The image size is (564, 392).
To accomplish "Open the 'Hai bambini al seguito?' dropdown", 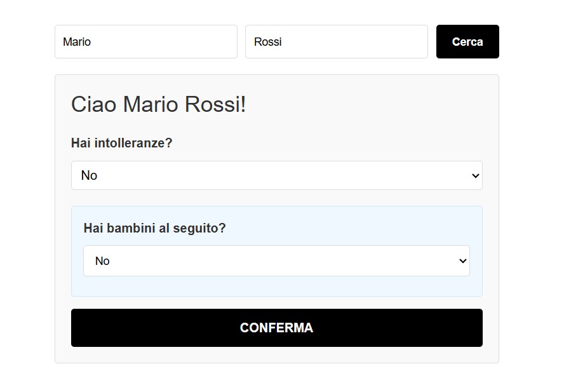I will (x=276, y=260).
